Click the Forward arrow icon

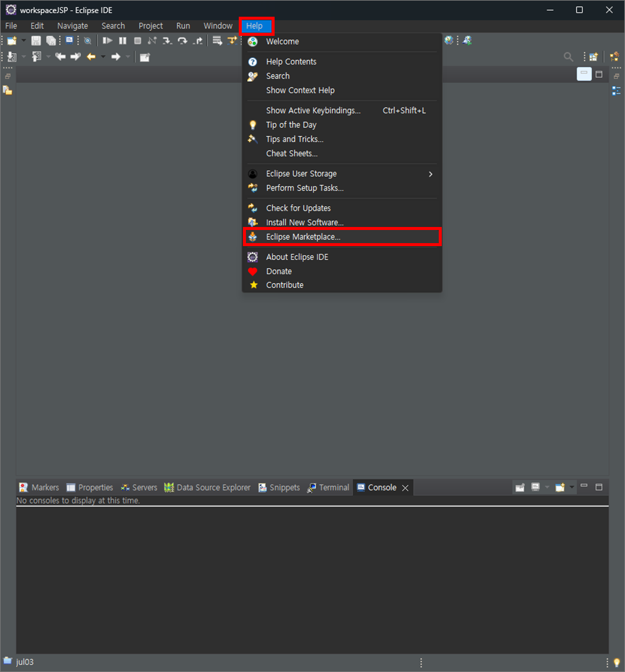tap(116, 57)
